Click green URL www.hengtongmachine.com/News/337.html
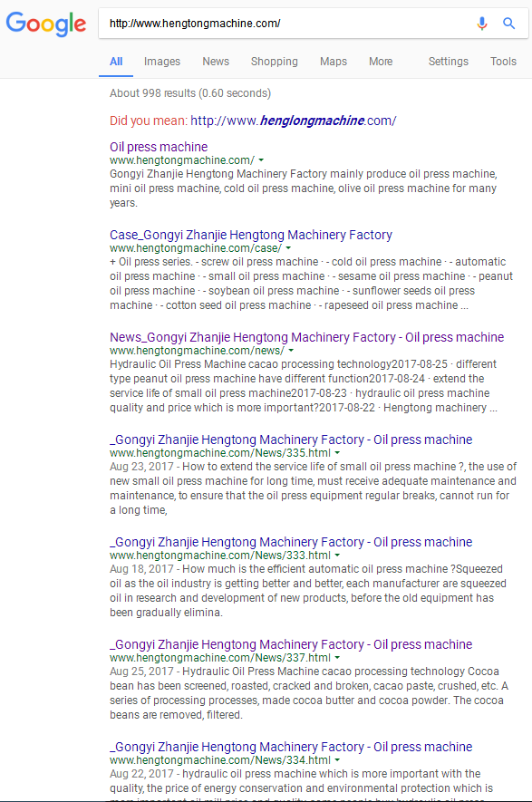532x802 pixels. [x=220, y=658]
